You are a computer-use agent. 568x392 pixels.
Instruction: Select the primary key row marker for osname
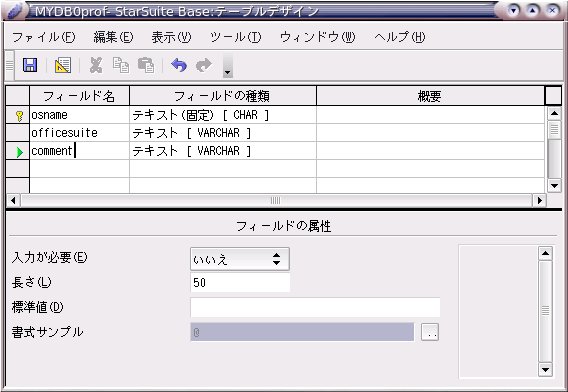pyautogui.click(x=18, y=115)
